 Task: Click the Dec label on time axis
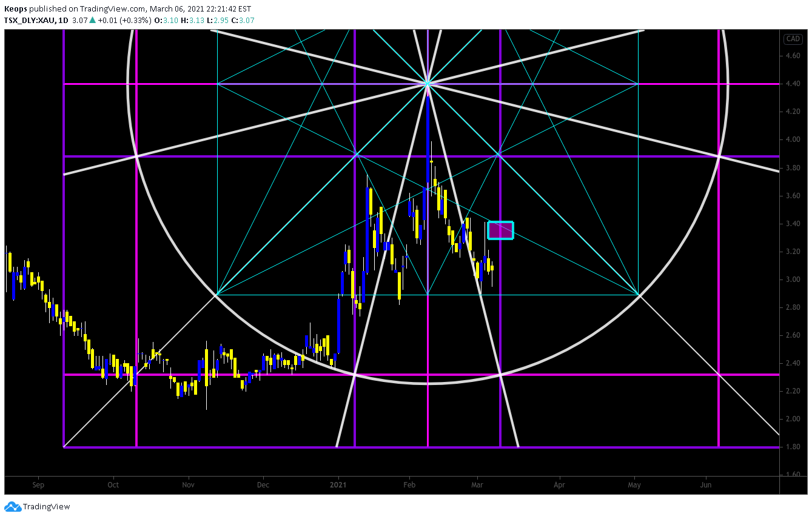coord(263,485)
